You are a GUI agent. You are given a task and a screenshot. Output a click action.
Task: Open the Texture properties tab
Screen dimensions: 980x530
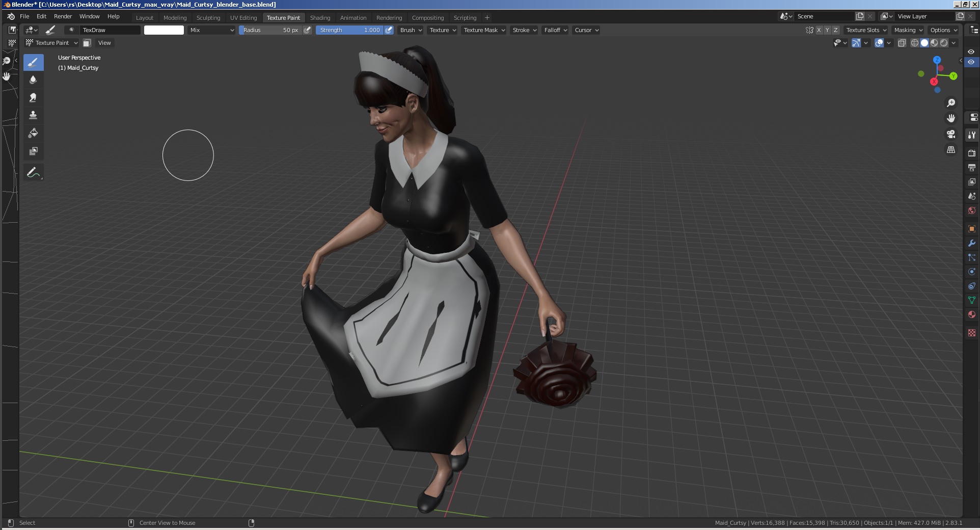(x=972, y=333)
